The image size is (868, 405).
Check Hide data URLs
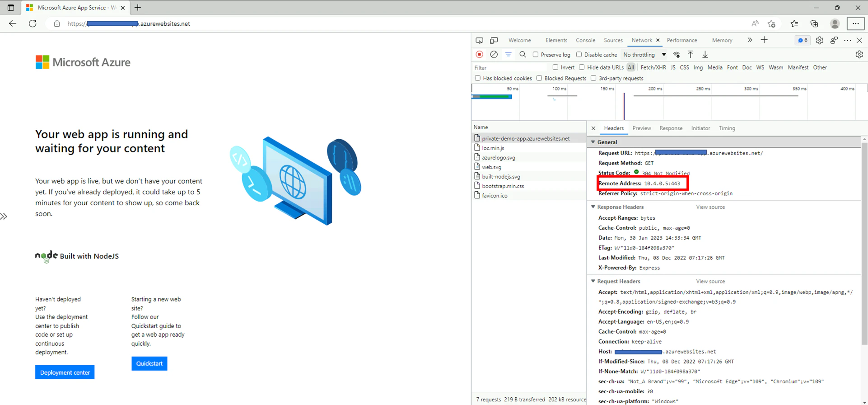coord(582,67)
